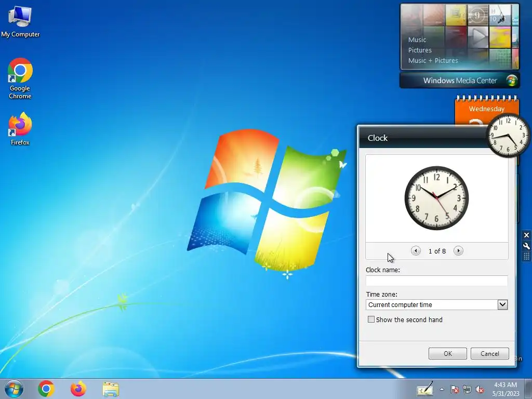Open the Action Center flag icon
532x399 pixels.
tap(454, 389)
